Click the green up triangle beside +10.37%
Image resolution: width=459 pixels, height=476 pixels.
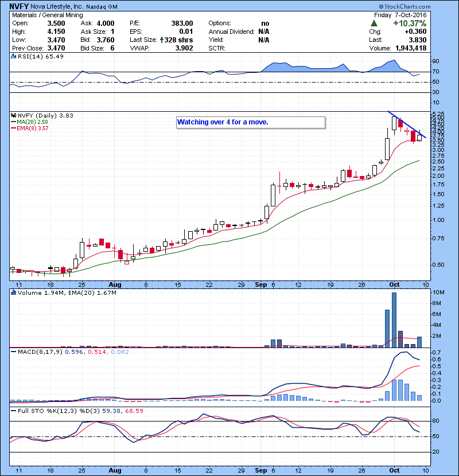pyautogui.click(x=374, y=24)
